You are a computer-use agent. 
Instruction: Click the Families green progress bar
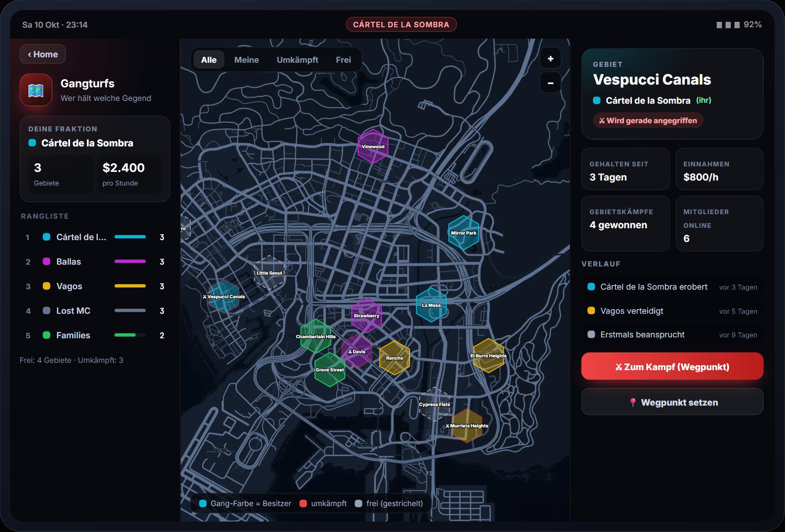pyautogui.click(x=130, y=335)
